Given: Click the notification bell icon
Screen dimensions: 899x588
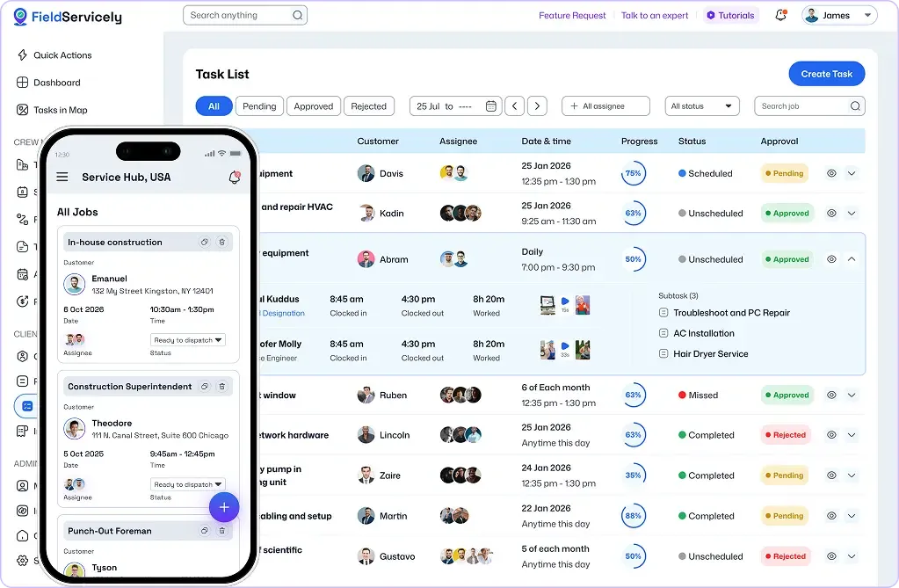Looking at the screenshot, I should (780, 14).
